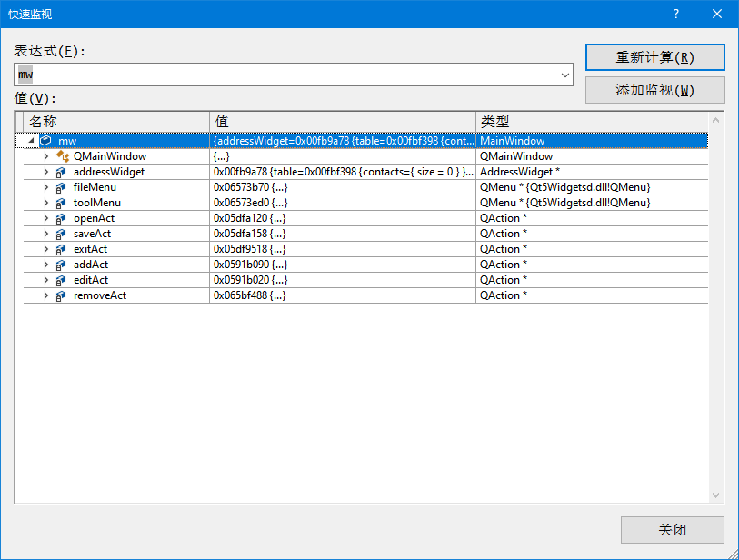Click the mw object icon

[x=45, y=141]
